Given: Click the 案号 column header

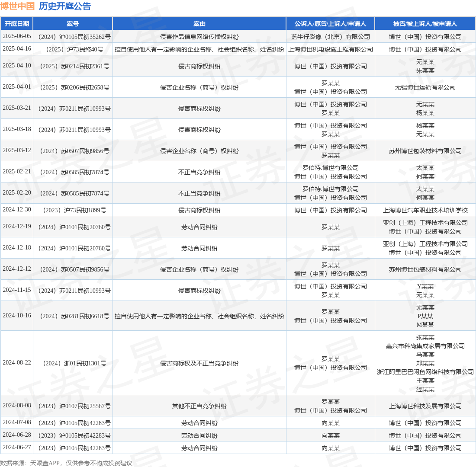Looking at the screenshot, I should [x=73, y=24].
